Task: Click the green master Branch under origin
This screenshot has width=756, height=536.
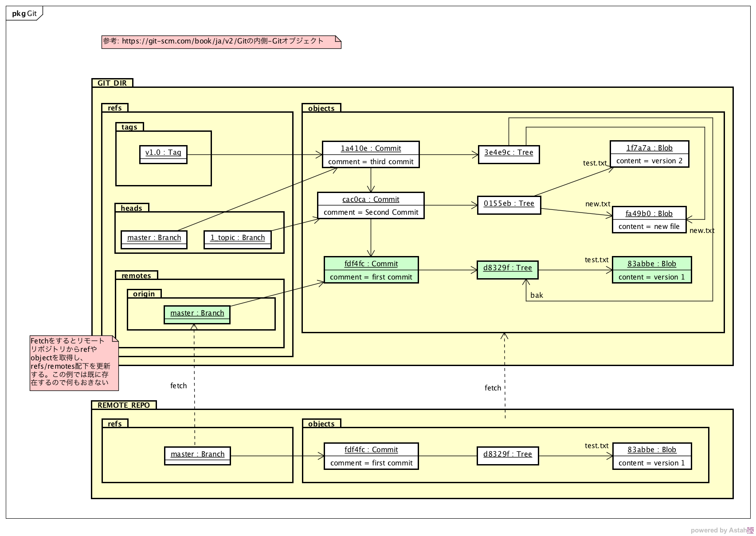Action: pos(197,315)
